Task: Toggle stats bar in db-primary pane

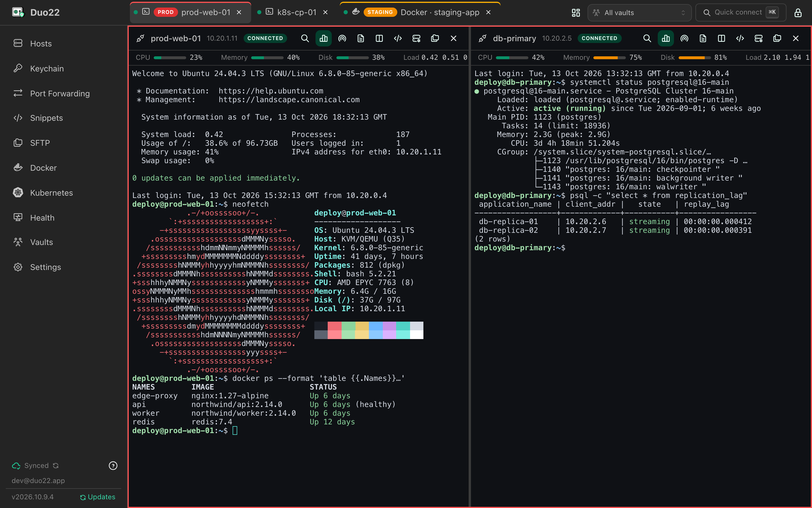Action: (666, 38)
